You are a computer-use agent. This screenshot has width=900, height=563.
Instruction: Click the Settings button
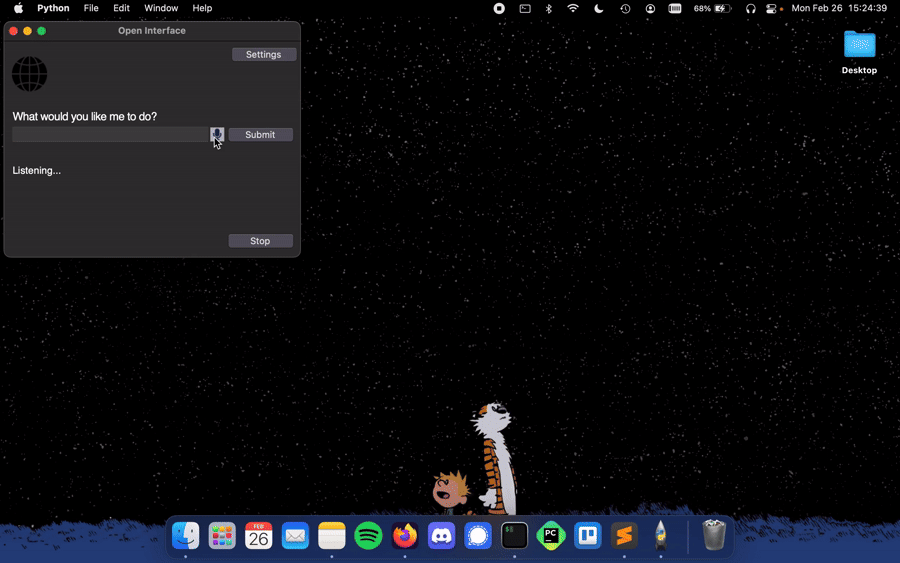[264, 55]
